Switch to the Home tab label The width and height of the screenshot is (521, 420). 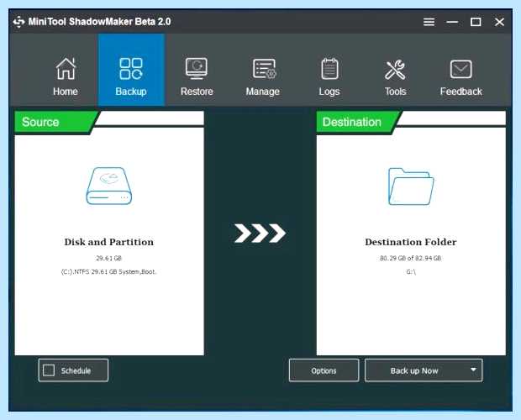tap(66, 92)
